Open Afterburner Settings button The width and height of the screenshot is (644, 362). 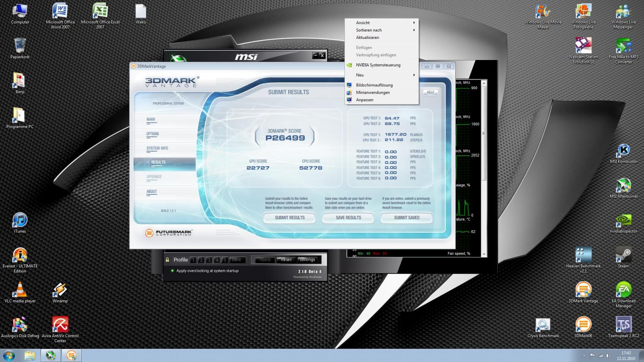click(x=307, y=260)
